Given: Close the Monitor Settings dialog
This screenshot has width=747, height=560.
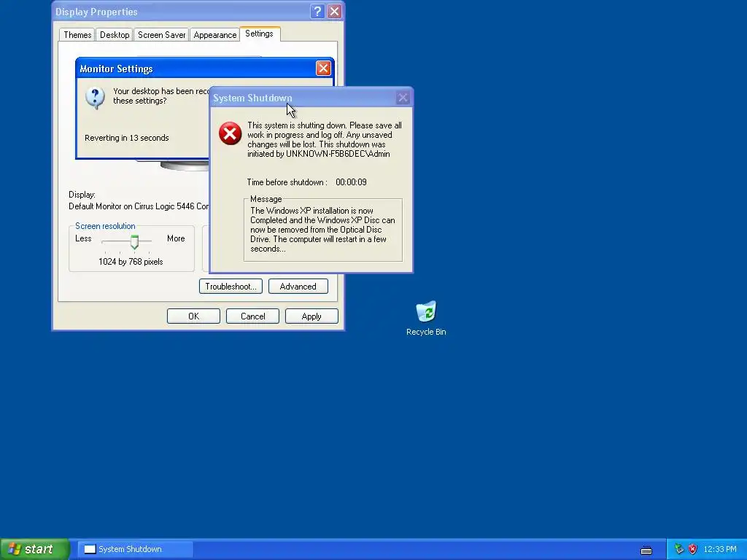Looking at the screenshot, I should (323, 69).
